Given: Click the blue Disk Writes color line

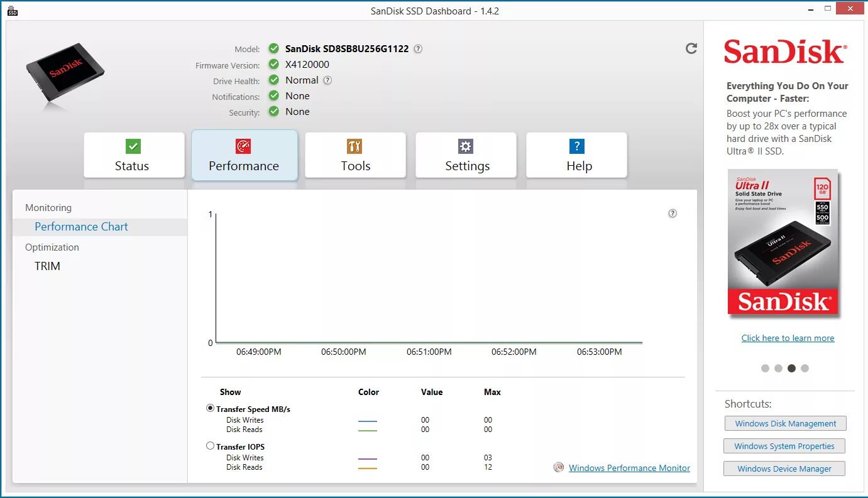Looking at the screenshot, I should (x=369, y=420).
